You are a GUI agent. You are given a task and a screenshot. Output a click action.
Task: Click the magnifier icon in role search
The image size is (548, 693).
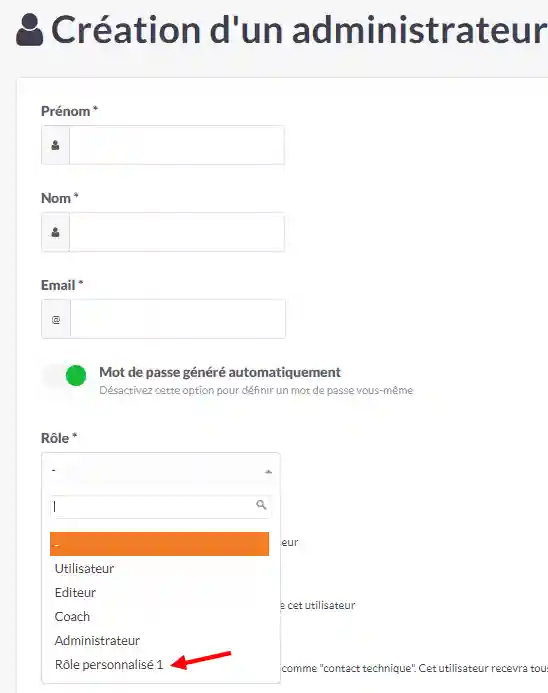261,505
